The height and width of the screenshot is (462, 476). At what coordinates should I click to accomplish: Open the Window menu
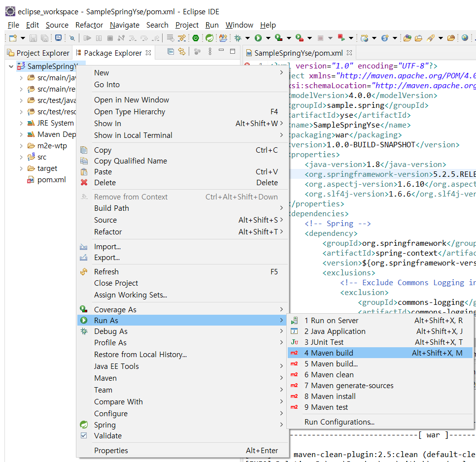click(x=239, y=25)
